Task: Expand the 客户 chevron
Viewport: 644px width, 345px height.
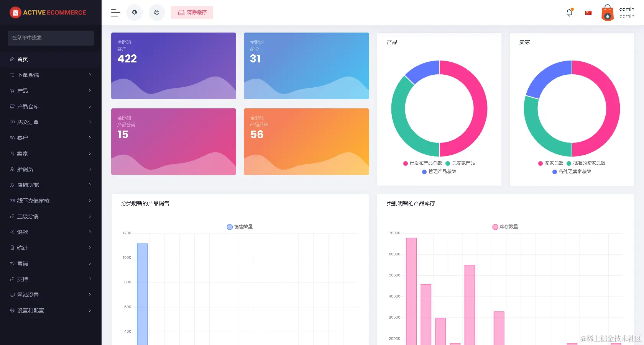Action: [90, 138]
